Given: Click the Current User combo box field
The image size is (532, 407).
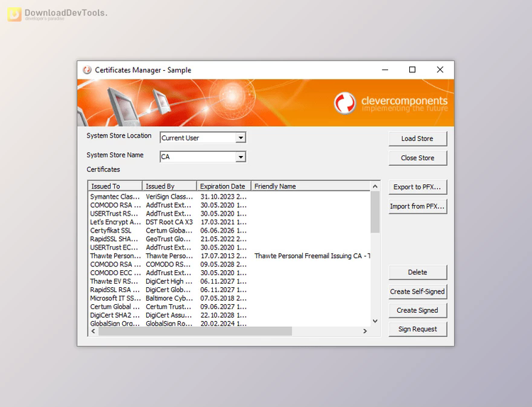Looking at the screenshot, I should pyautogui.click(x=203, y=138).
